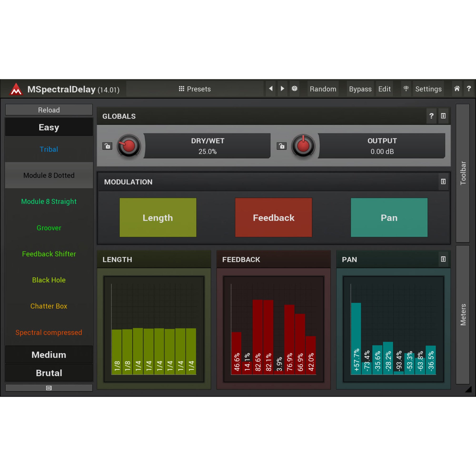Click Pan panel collapse icon
The width and height of the screenshot is (476, 476).
pyautogui.click(x=443, y=259)
